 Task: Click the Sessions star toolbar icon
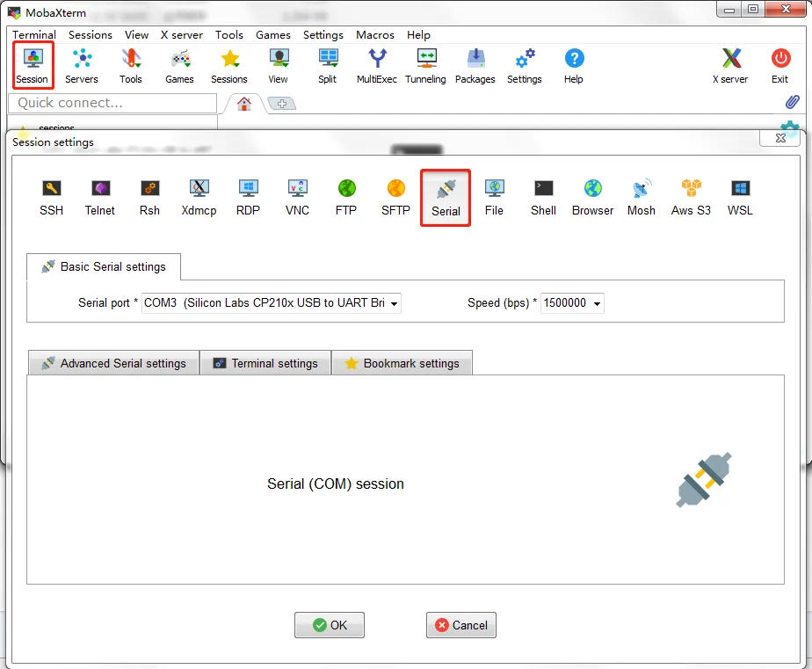(x=229, y=66)
